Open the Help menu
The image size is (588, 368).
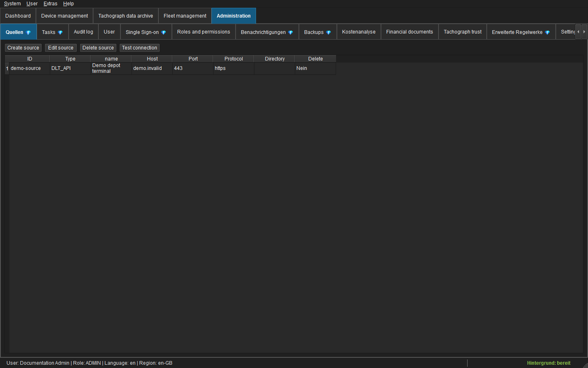point(69,4)
